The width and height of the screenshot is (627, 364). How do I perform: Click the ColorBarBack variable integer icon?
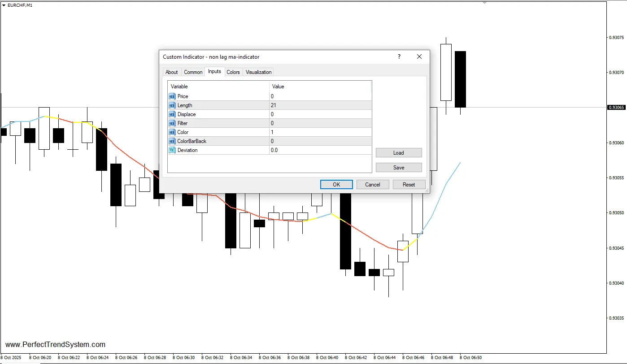click(172, 141)
